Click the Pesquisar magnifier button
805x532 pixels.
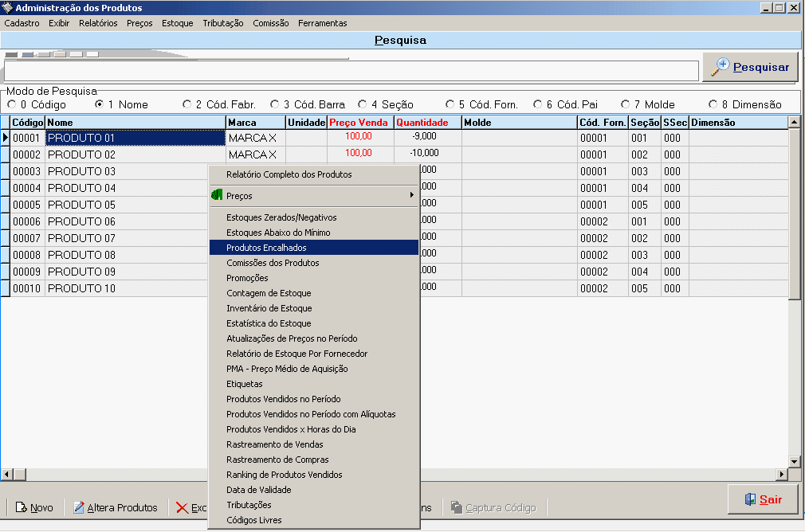750,68
